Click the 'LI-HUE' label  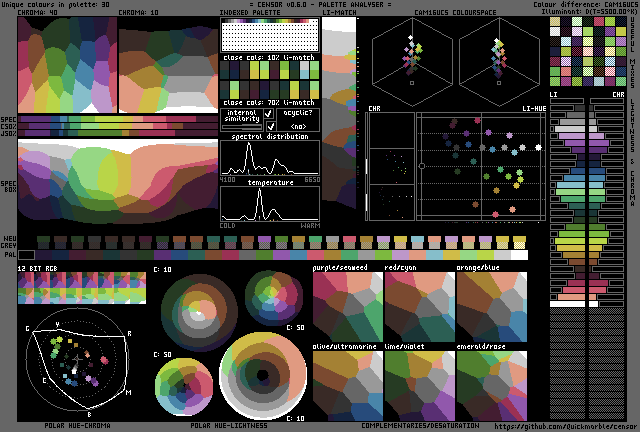[534, 108]
